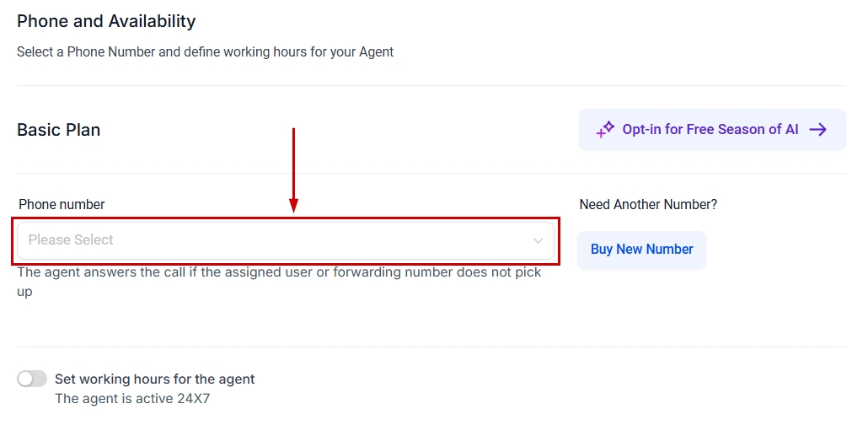Click the divider line below the page subtitle
This screenshot has width=868, height=425.
tap(431, 85)
